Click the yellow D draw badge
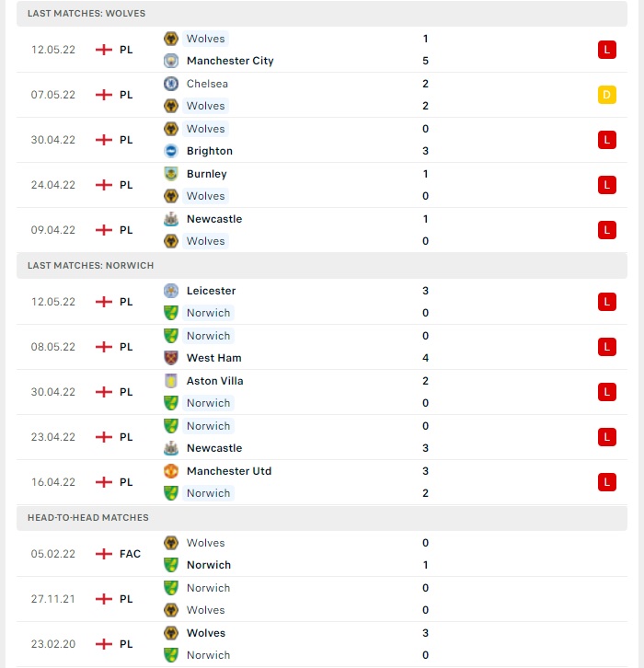 607,95
